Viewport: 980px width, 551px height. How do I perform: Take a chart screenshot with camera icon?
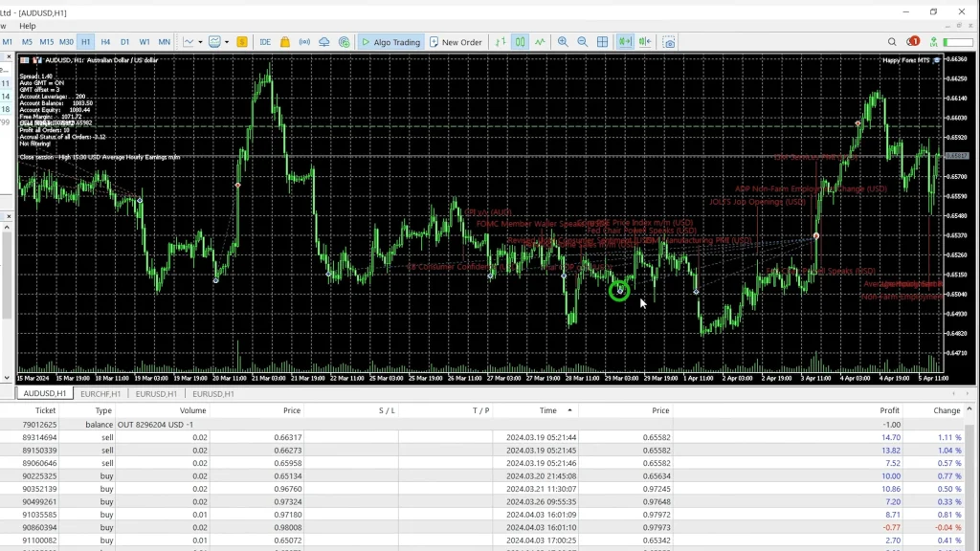click(669, 42)
